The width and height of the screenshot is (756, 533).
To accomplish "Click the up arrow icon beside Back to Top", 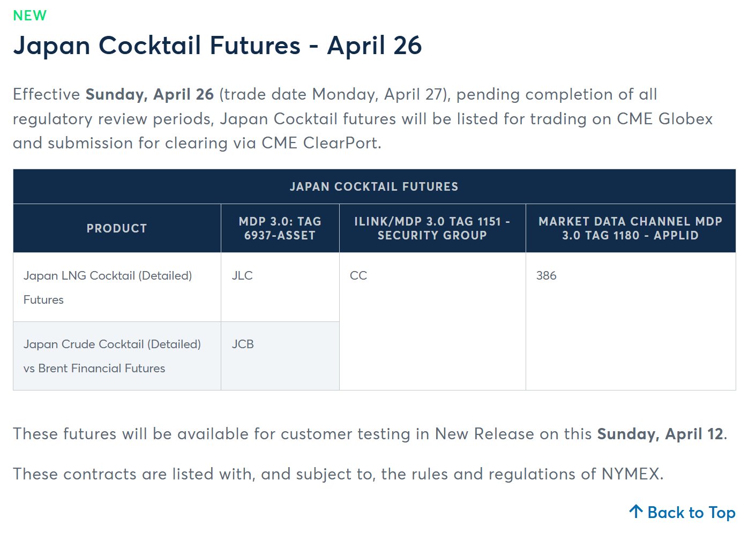I will pyautogui.click(x=636, y=512).
